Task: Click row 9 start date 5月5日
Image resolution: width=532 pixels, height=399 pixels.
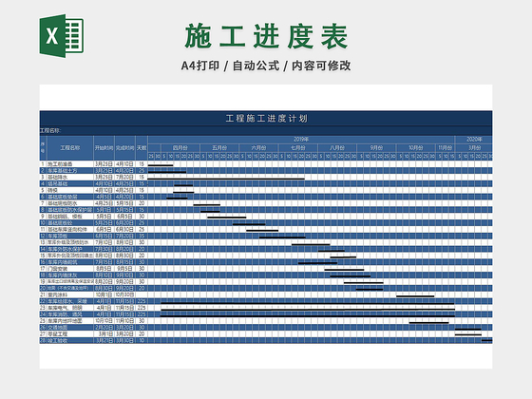Action: (104, 217)
